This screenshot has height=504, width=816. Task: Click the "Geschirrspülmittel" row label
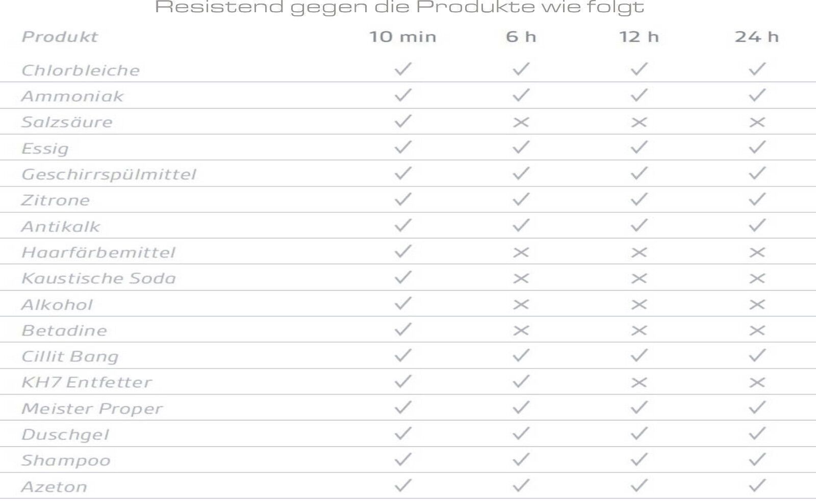pos(109,174)
